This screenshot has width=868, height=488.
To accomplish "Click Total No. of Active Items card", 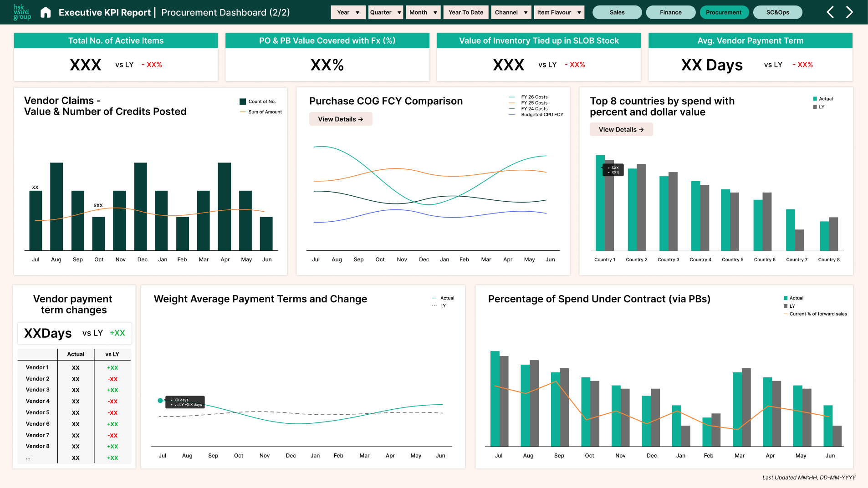I will 116,57.
